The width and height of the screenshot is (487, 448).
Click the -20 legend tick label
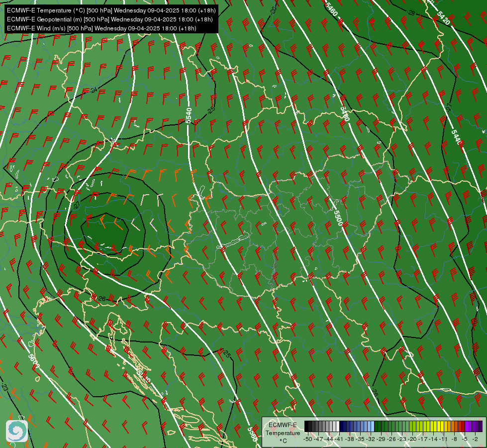pyautogui.click(x=412, y=439)
